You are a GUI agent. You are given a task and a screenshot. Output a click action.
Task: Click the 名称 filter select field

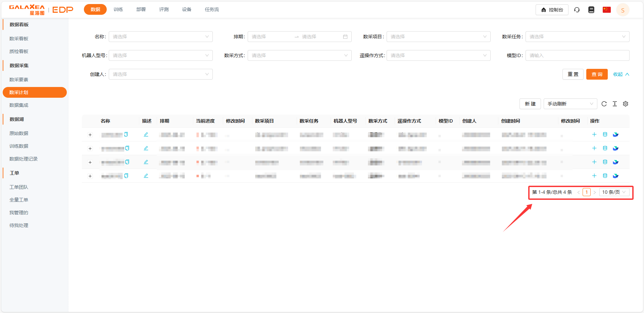pyautogui.click(x=160, y=37)
